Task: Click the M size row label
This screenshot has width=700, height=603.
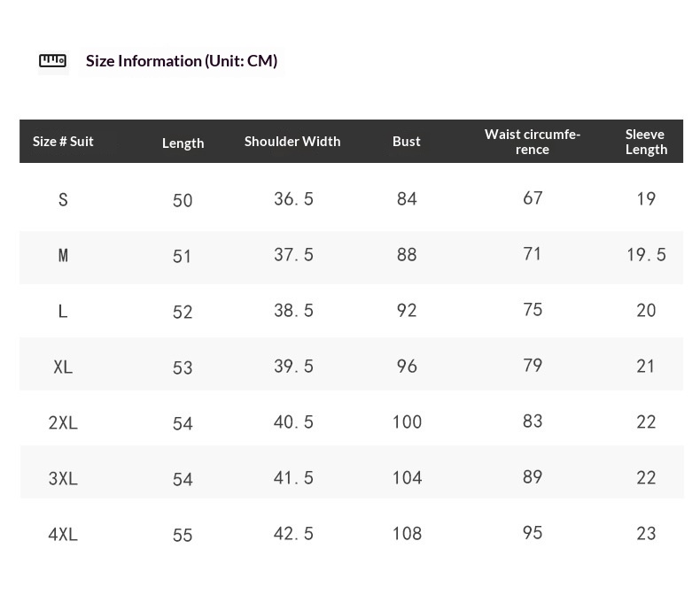Action: (x=63, y=256)
